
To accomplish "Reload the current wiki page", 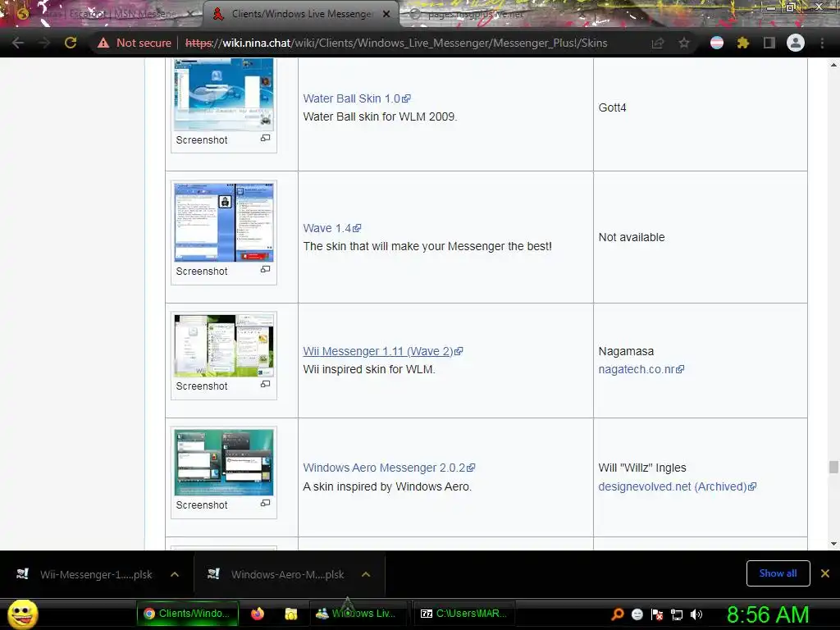I will (71, 43).
